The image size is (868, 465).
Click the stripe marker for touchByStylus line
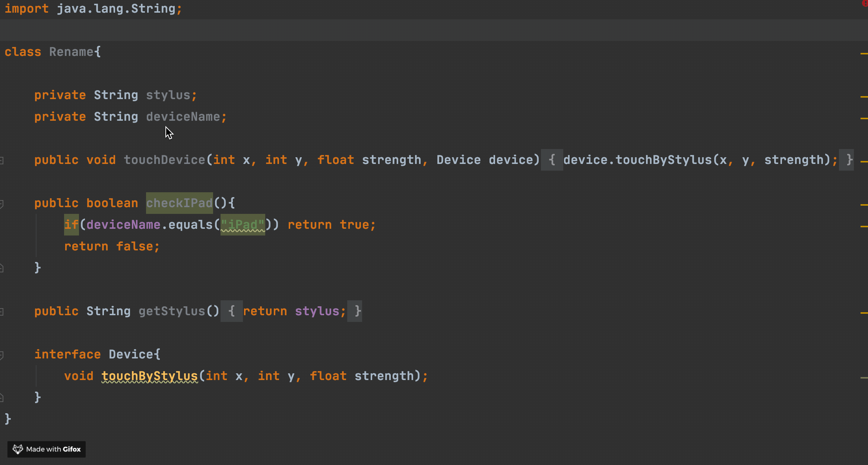(x=864, y=378)
